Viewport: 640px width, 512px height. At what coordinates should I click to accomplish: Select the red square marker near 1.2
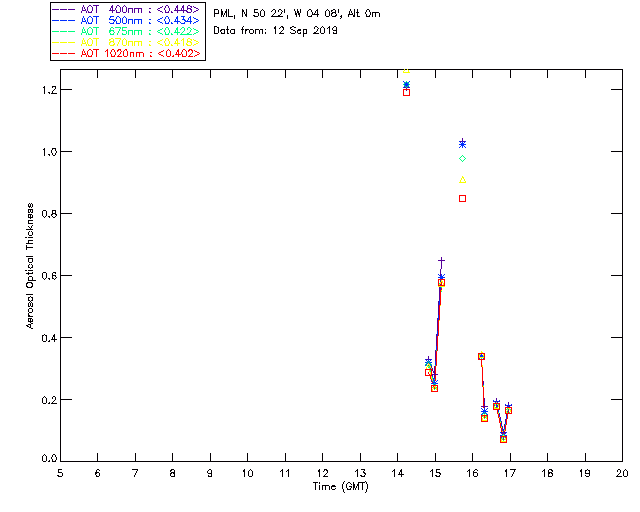(406, 93)
